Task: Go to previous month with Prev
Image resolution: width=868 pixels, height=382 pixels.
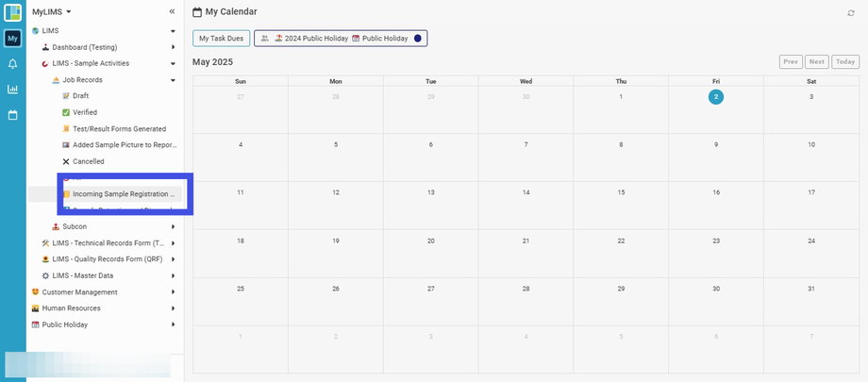Action: point(791,61)
